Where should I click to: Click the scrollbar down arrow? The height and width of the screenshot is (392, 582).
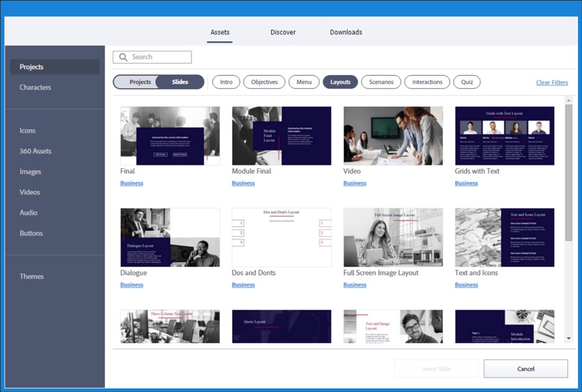568,338
